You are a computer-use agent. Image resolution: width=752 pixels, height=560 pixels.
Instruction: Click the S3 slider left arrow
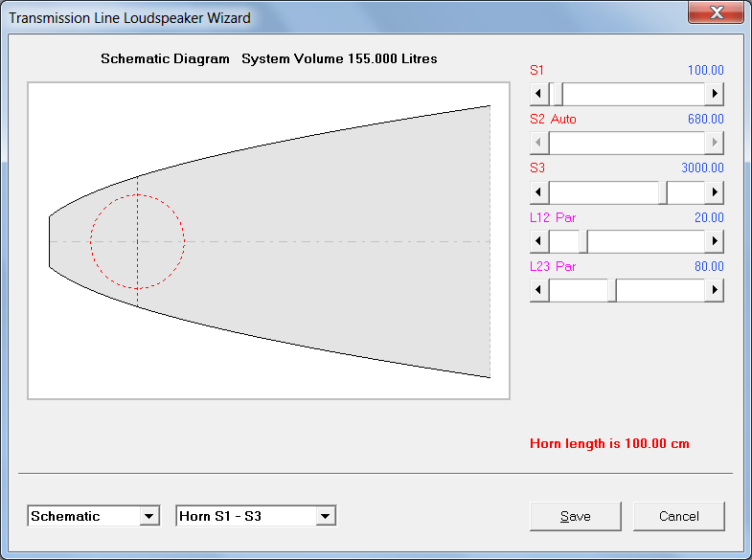[539, 192]
